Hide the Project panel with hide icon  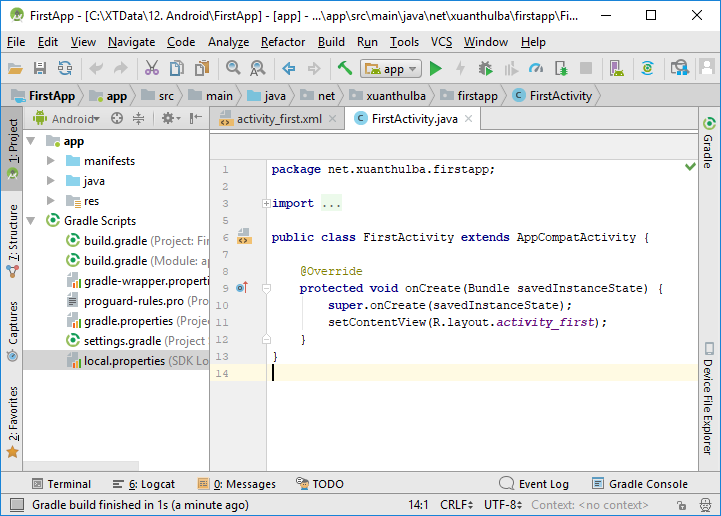click(x=196, y=119)
